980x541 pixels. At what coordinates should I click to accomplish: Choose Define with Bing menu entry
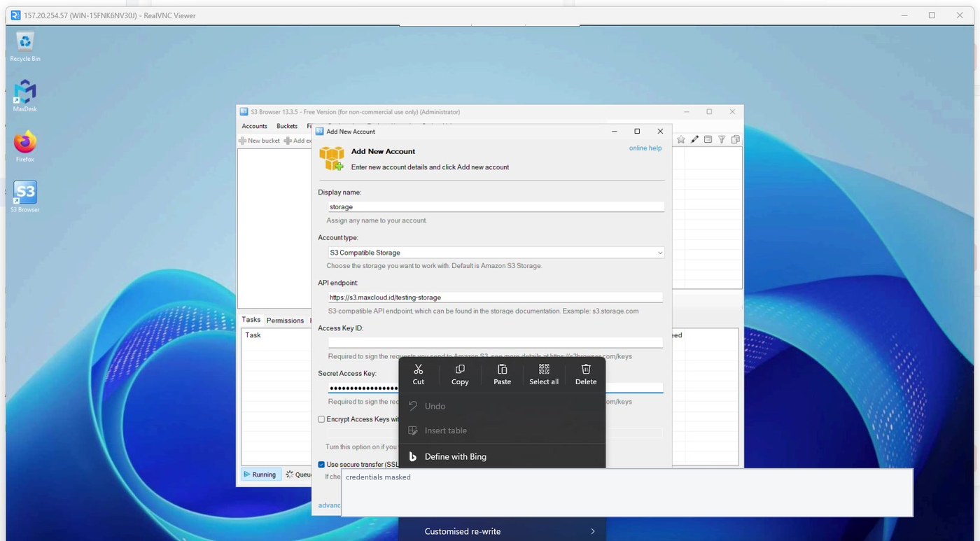click(x=502, y=456)
